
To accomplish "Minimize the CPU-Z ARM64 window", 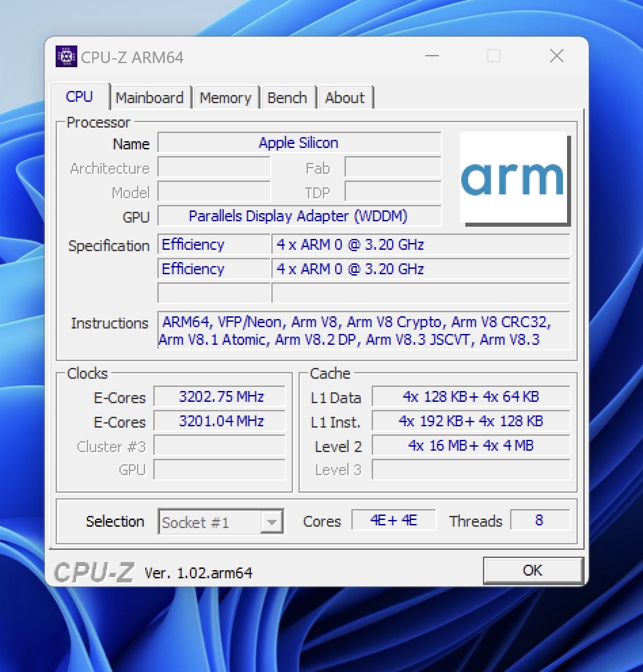I will 432,56.
